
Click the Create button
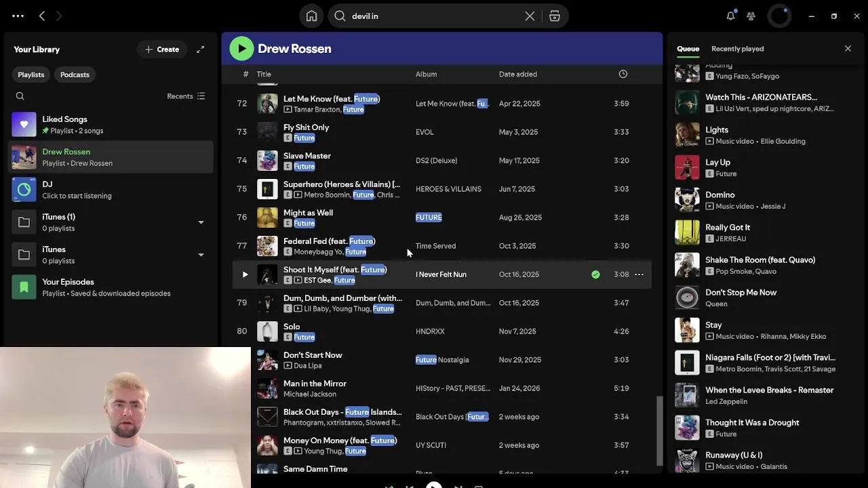point(162,49)
